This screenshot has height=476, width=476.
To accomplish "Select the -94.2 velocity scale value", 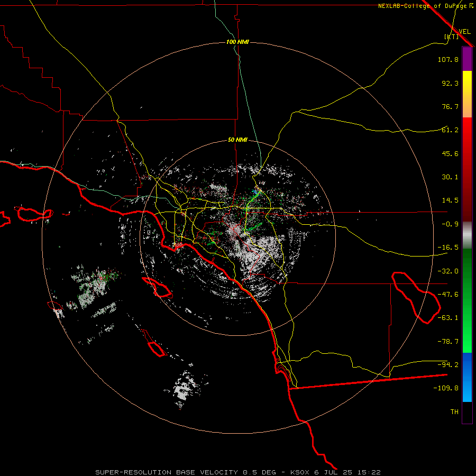I will point(448,365).
